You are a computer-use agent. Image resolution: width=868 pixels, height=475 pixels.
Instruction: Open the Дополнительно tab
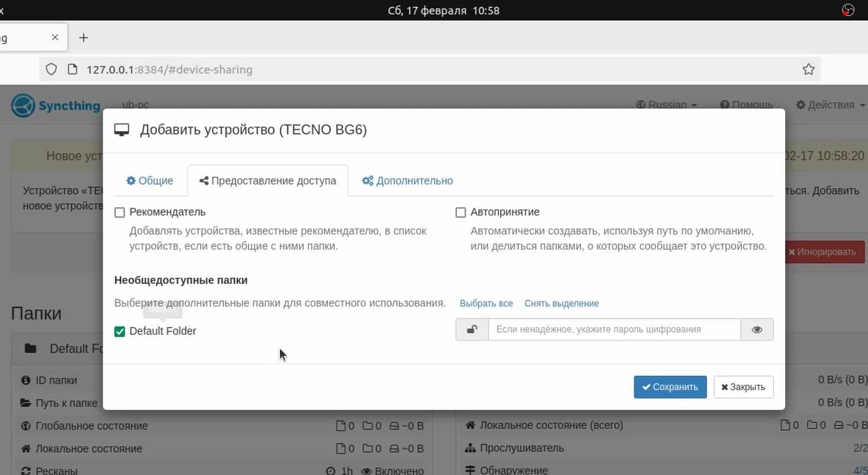click(407, 180)
